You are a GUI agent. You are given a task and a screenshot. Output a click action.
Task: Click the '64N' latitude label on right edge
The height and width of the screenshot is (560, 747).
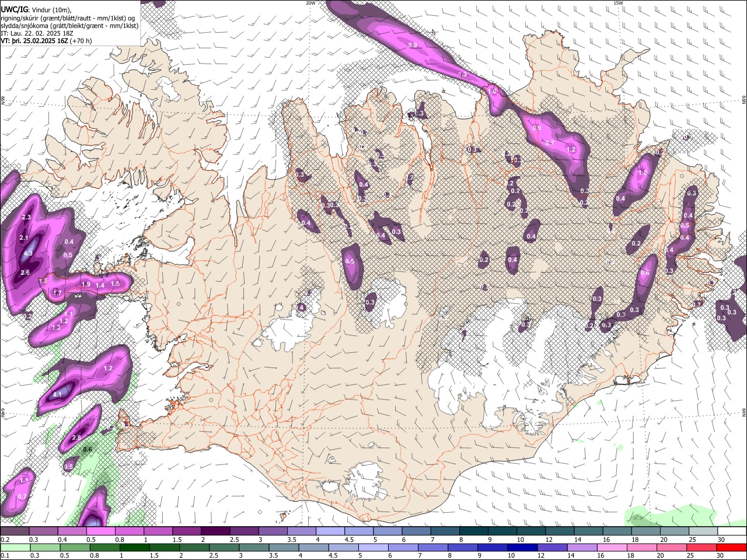[744, 412]
